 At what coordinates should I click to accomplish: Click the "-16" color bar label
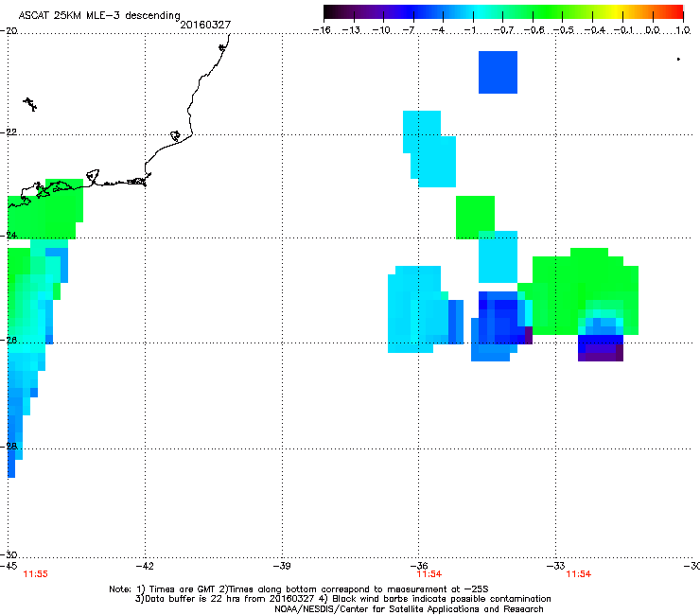(322, 30)
